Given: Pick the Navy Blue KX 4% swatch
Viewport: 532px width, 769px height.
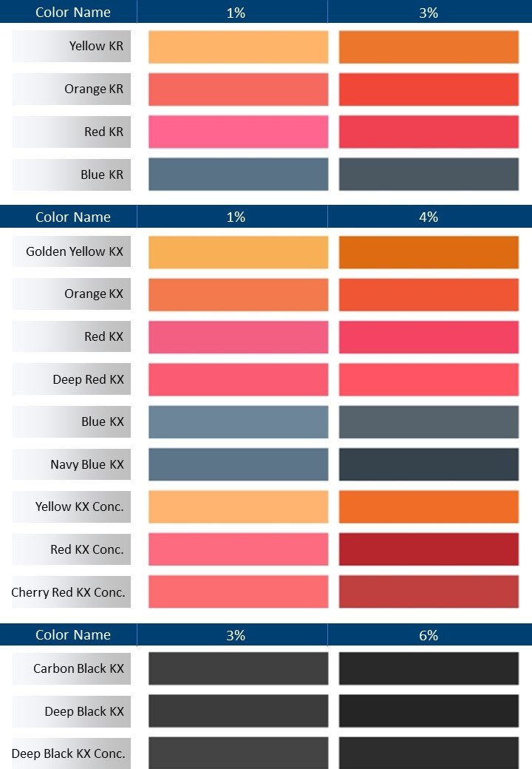Looking at the screenshot, I should [429, 465].
